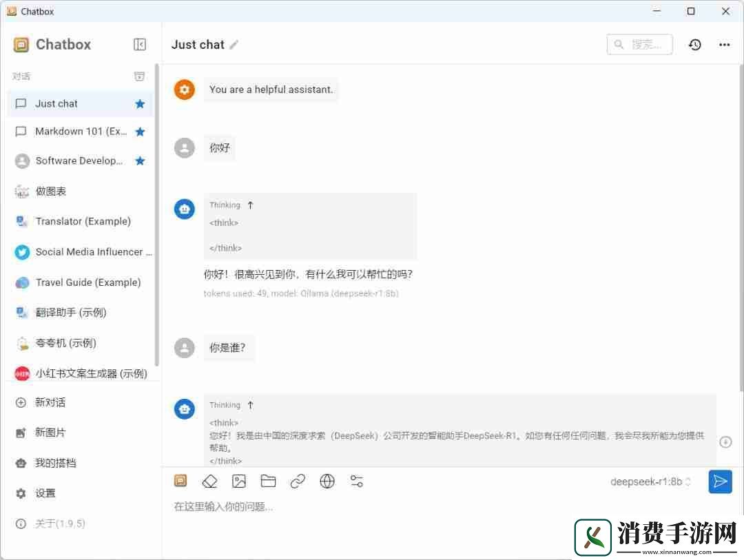Screen dimensions: 744x560
Task: Open message settings via the tune icon
Action: pyautogui.click(x=356, y=481)
